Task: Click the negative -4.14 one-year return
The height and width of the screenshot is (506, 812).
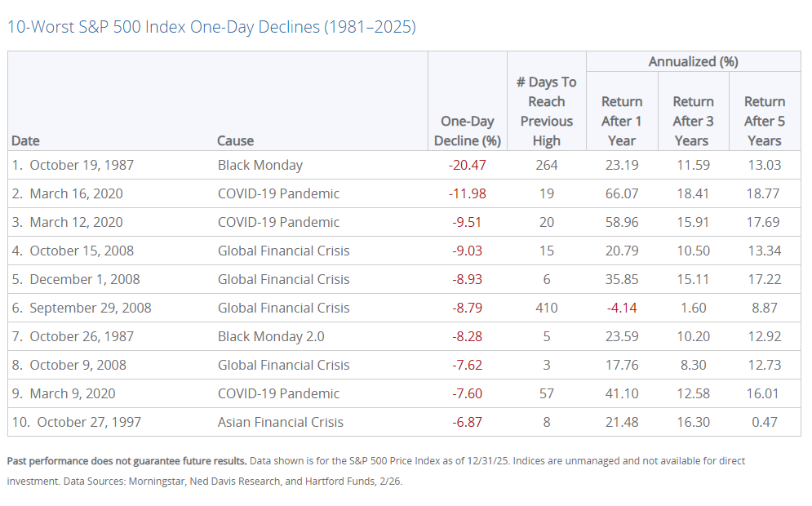Action: click(x=621, y=308)
